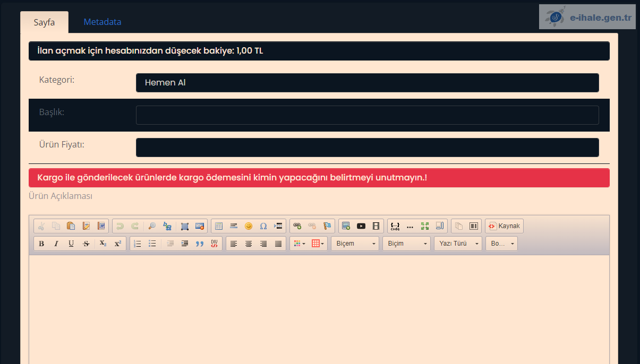This screenshot has height=364, width=640.
Task: Click the Ürün Fiyatı input field
Action: click(x=367, y=148)
